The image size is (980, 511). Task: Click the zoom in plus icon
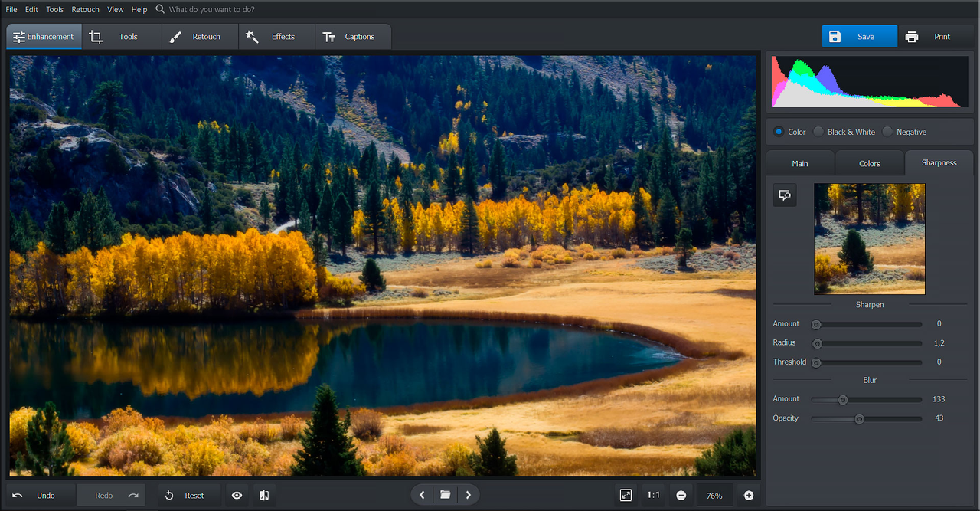point(749,496)
